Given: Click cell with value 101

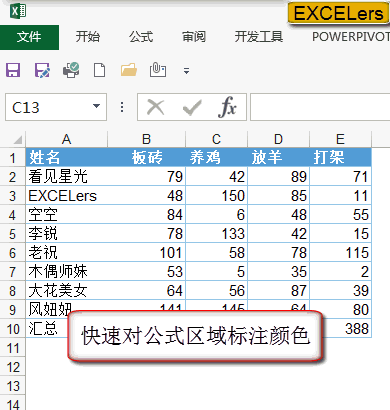Looking at the screenshot, I should tap(147, 252).
